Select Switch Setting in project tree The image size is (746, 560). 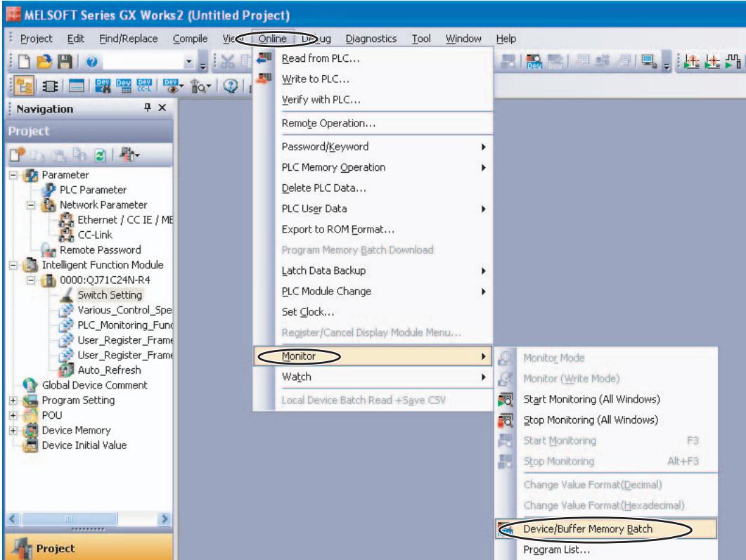coord(110,294)
